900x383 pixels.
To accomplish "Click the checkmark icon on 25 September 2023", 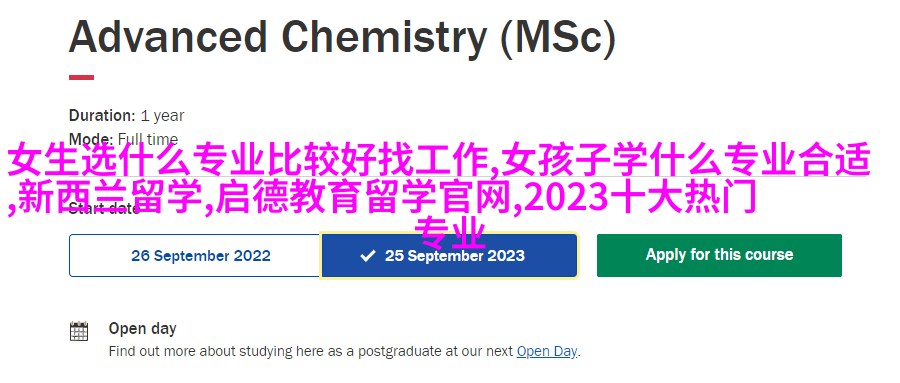I will click(x=367, y=256).
